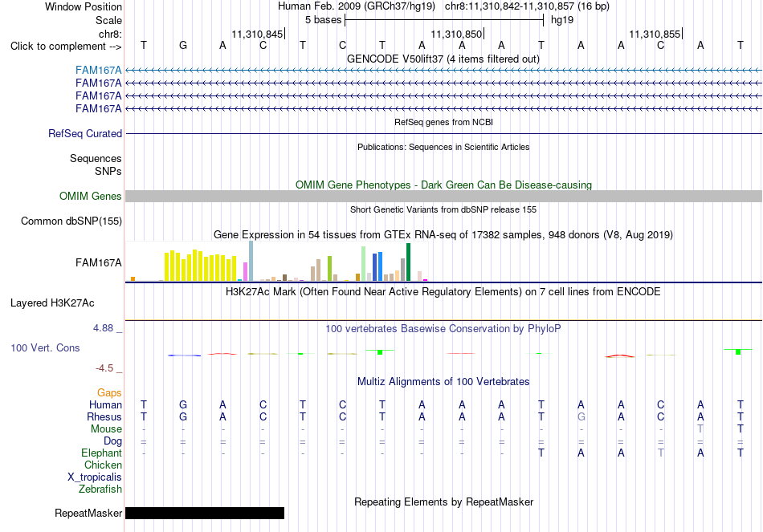
Task: Click the orange Gaps label
Action: pyautogui.click(x=109, y=392)
